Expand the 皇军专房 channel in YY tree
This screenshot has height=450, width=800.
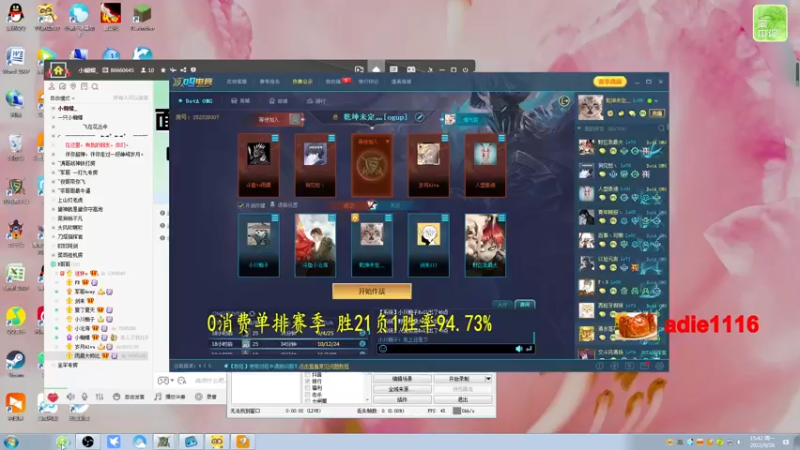(x=53, y=365)
